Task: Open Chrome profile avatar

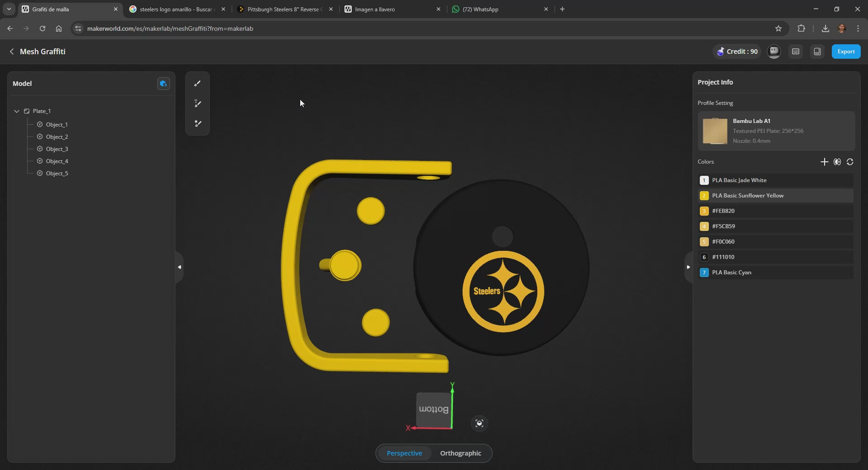Action: pyautogui.click(x=842, y=28)
